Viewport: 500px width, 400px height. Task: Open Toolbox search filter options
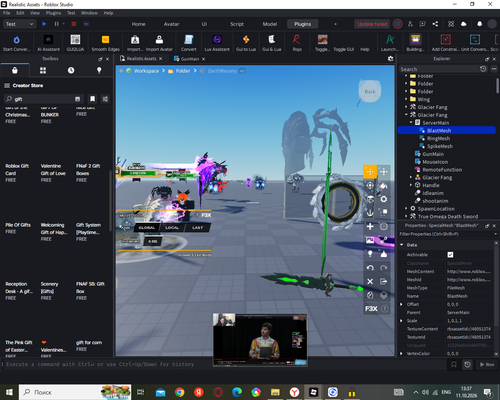click(105, 99)
